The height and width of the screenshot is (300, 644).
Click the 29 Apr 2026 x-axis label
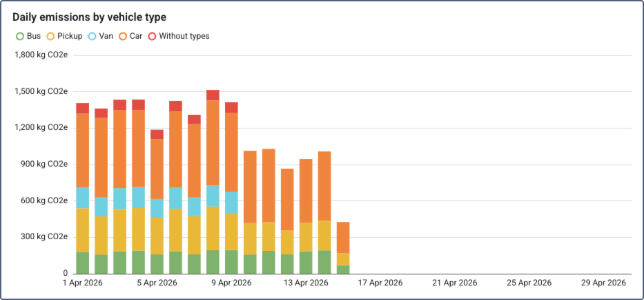click(x=605, y=283)
